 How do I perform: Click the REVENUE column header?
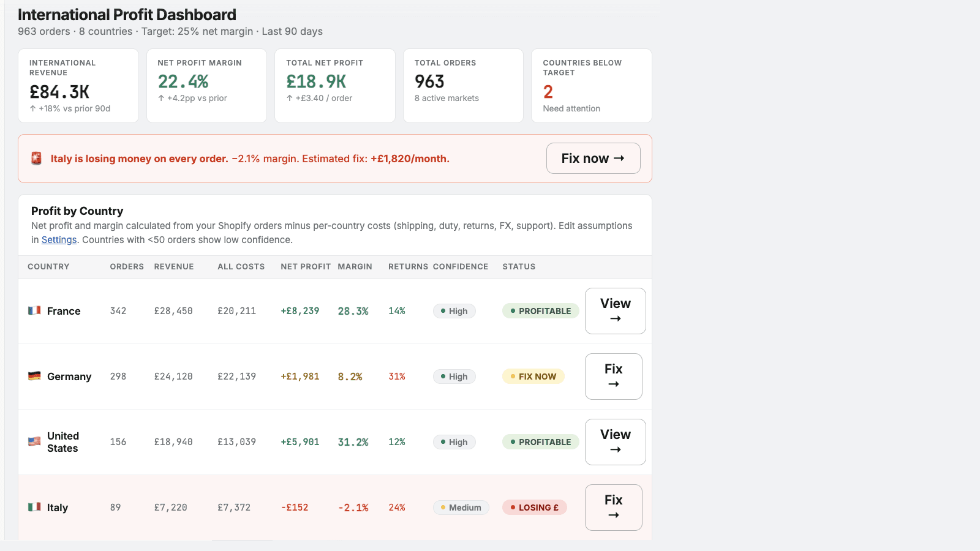tap(174, 267)
